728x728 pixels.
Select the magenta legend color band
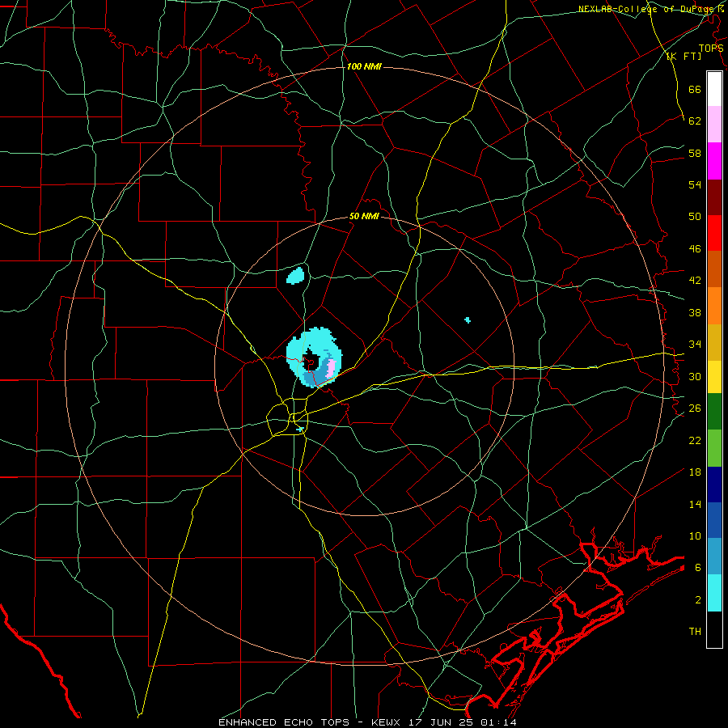click(714, 161)
